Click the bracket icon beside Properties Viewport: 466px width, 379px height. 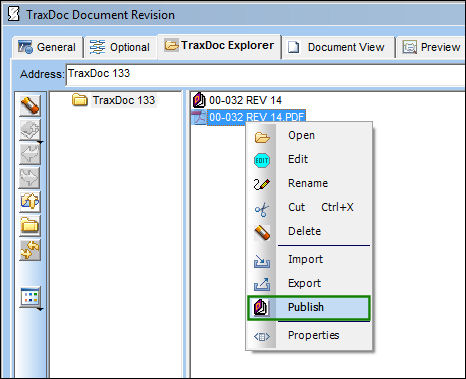pos(262,337)
